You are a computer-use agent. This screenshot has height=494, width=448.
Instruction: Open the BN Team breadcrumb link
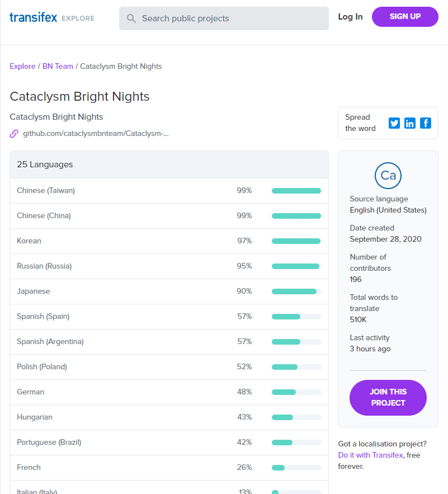(x=58, y=66)
